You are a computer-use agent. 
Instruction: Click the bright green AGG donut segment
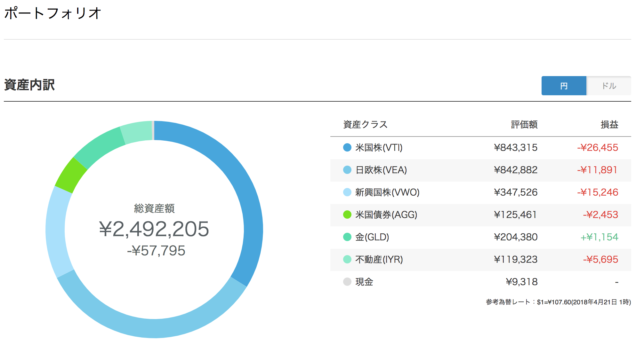(70, 176)
